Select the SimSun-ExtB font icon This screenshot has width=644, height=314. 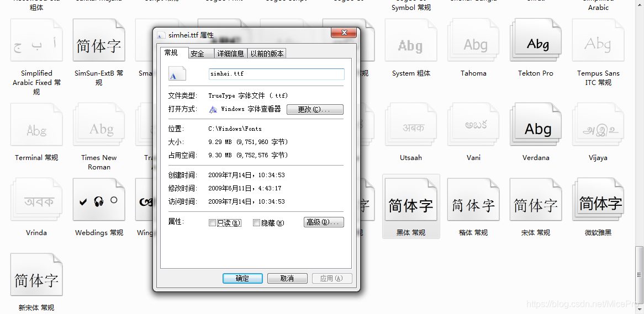99,40
